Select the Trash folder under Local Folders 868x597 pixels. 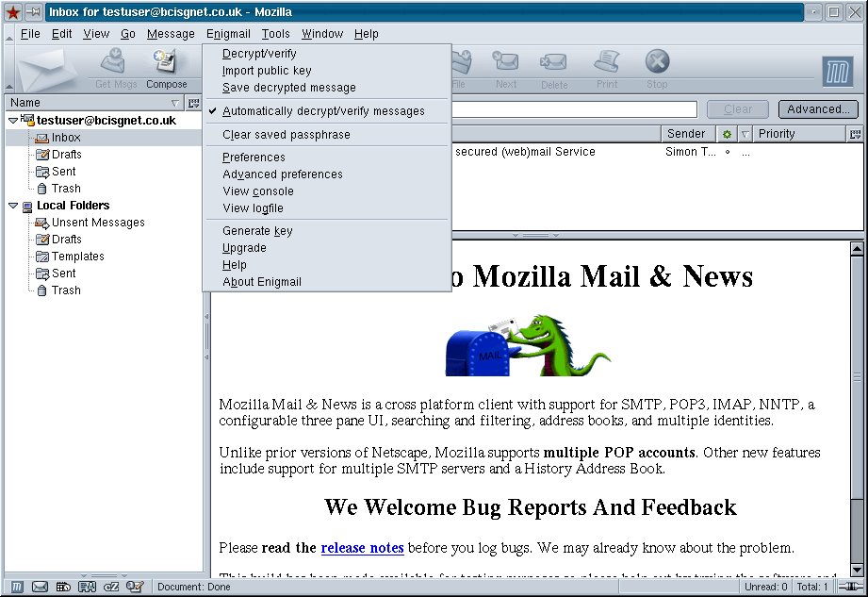click(66, 290)
